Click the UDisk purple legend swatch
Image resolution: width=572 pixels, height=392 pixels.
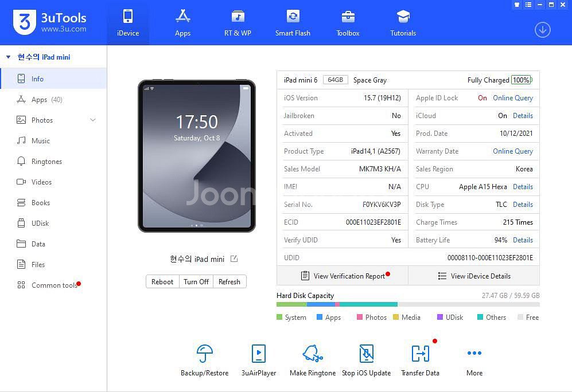440,317
